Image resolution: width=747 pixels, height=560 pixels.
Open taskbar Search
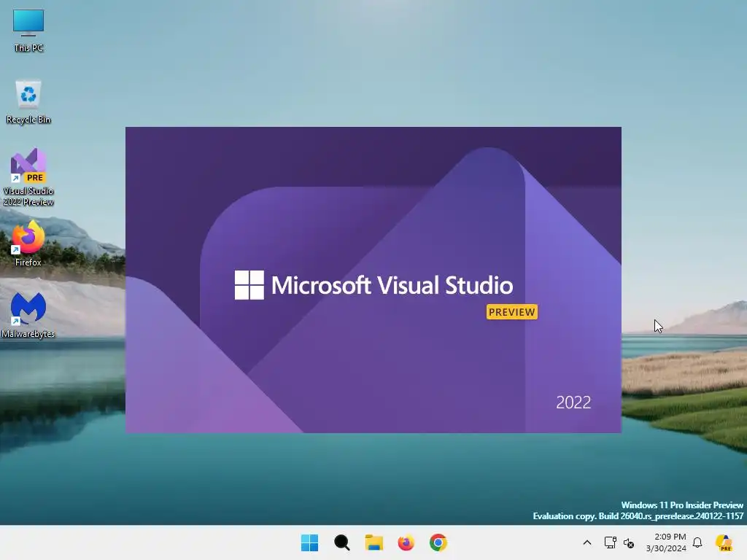pyautogui.click(x=341, y=542)
